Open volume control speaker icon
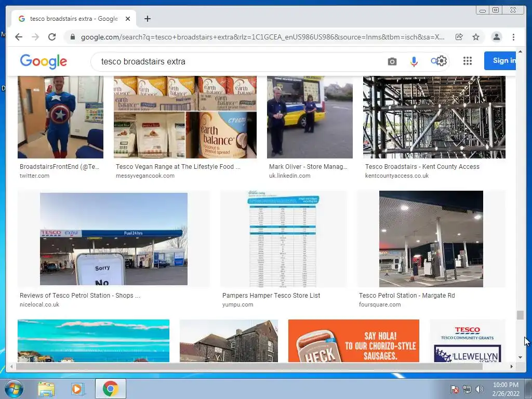The height and width of the screenshot is (399, 532). [x=480, y=389]
